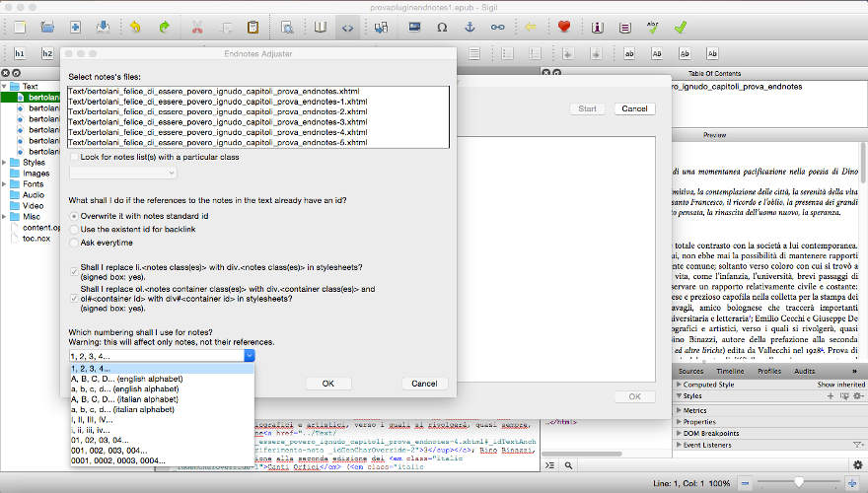
Task: Click the inspector settings gear icon
Action: [857, 464]
